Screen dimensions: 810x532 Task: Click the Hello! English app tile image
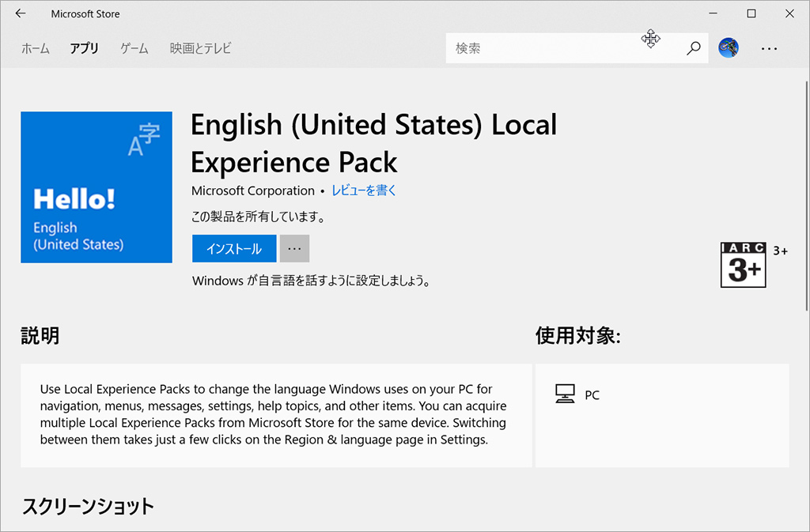(97, 187)
